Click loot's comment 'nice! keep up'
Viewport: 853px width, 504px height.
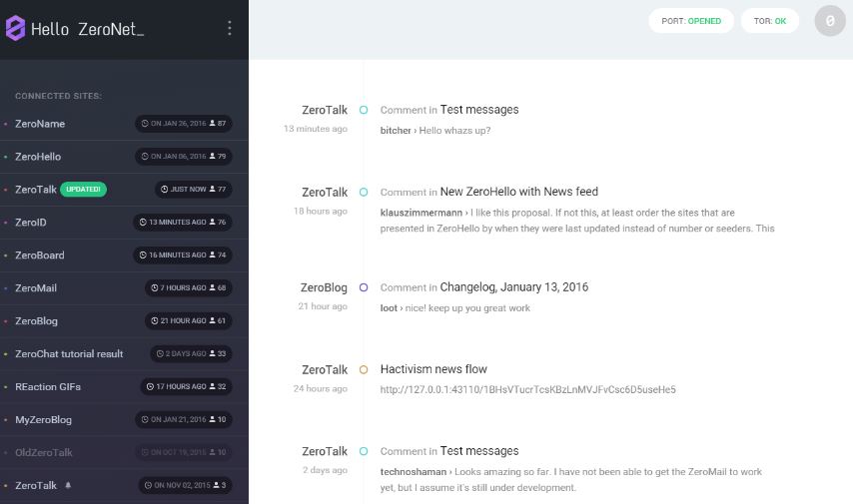(467, 308)
